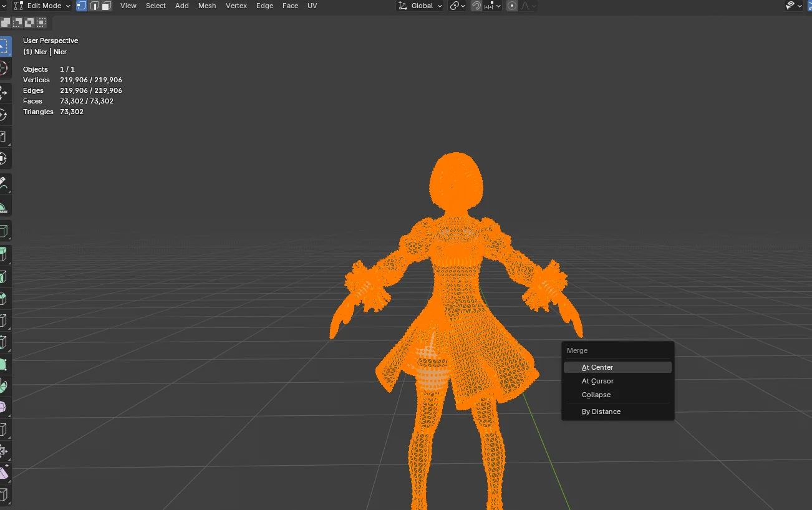Image resolution: width=812 pixels, height=510 pixels.
Task: Click the "User Perspective" viewport label
Action: tap(51, 41)
